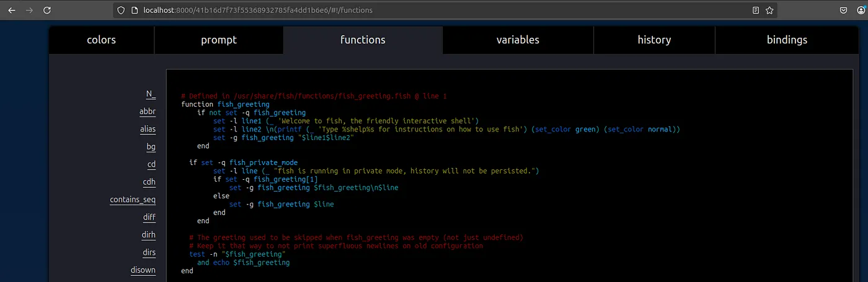Bookmark this page with the star icon
Viewport: 868px width, 282px height.
pyautogui.click(x=769, y=10)
